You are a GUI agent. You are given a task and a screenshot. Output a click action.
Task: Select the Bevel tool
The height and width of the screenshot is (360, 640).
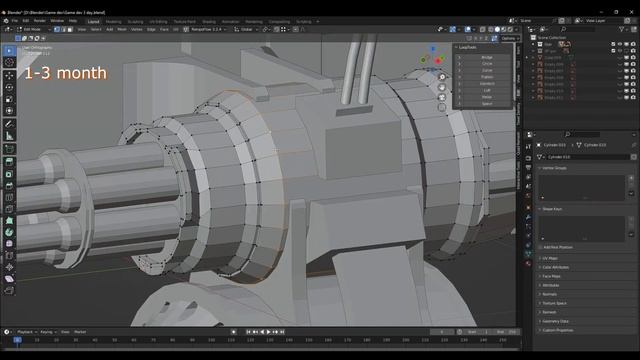click(x=9, y=186)
